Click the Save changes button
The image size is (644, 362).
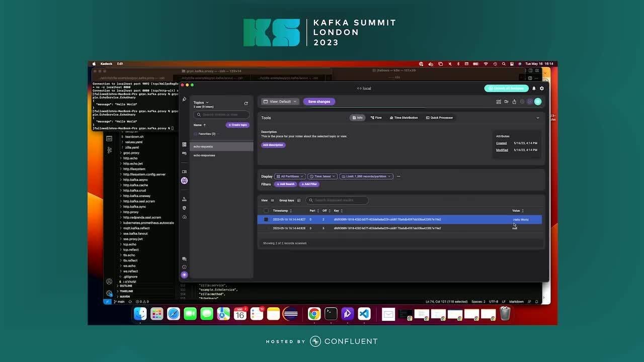(319, 102)
